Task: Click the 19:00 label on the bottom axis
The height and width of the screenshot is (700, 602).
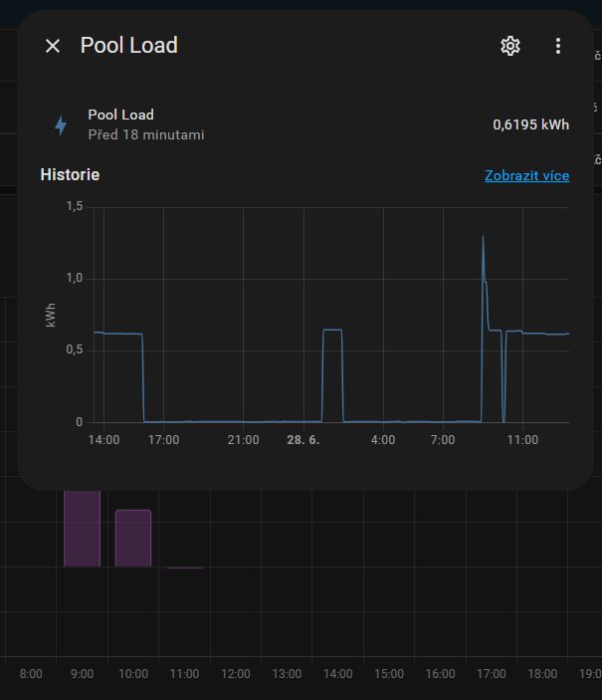Action: click(x=589, y=674)
